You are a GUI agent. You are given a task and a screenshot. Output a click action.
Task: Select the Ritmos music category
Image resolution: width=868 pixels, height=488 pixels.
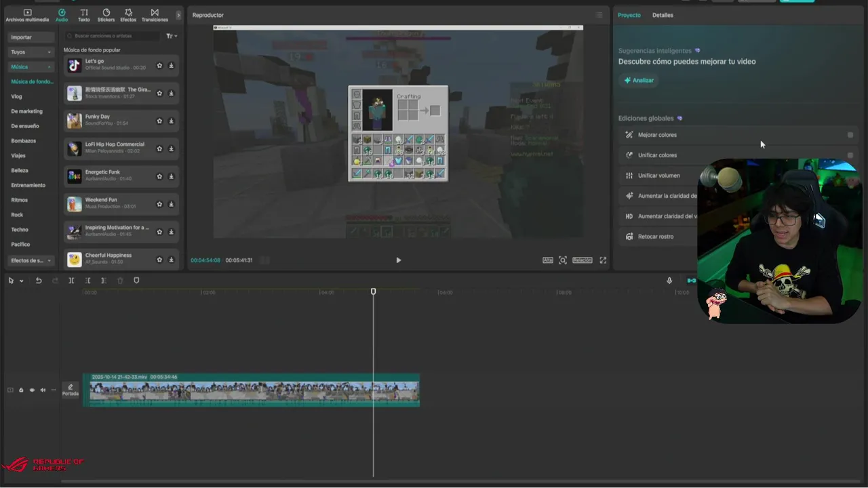pyautogui.click(x=20, y=200)
